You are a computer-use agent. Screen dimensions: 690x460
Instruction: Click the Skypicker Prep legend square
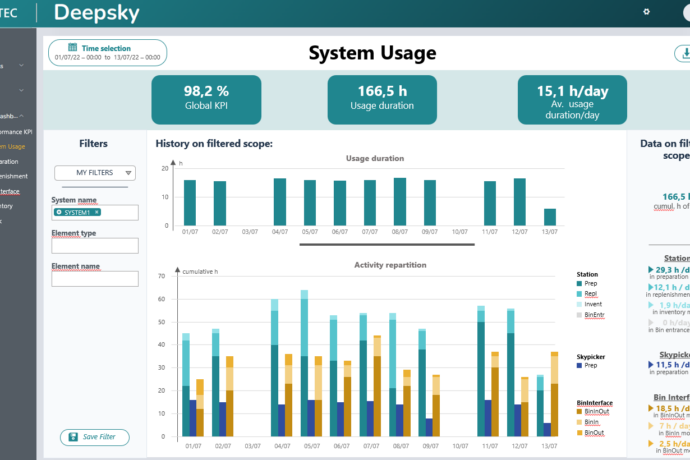point(579,365)
